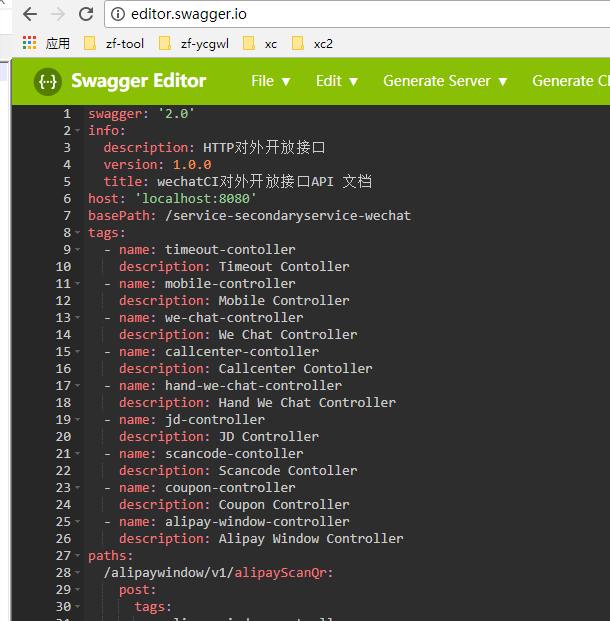The width and height of the screenshot is (610, 621).
Task: Open the zf-tool bookmark folder
Action: pyautogui.click(x=114, y=43)
